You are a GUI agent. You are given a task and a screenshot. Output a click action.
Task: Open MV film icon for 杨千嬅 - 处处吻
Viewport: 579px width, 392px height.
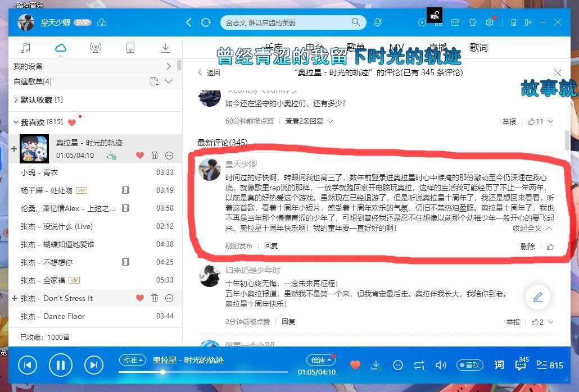(125, 190)
